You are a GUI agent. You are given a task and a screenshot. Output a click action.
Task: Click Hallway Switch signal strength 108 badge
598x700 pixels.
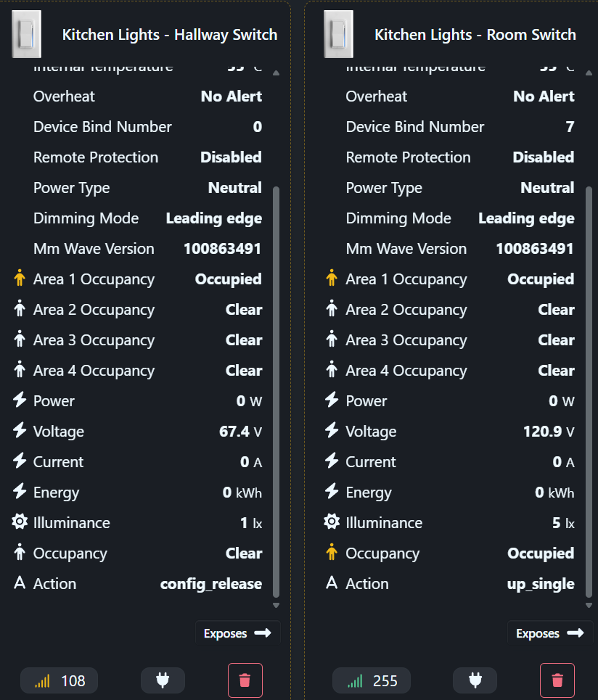tap(59, 680)
